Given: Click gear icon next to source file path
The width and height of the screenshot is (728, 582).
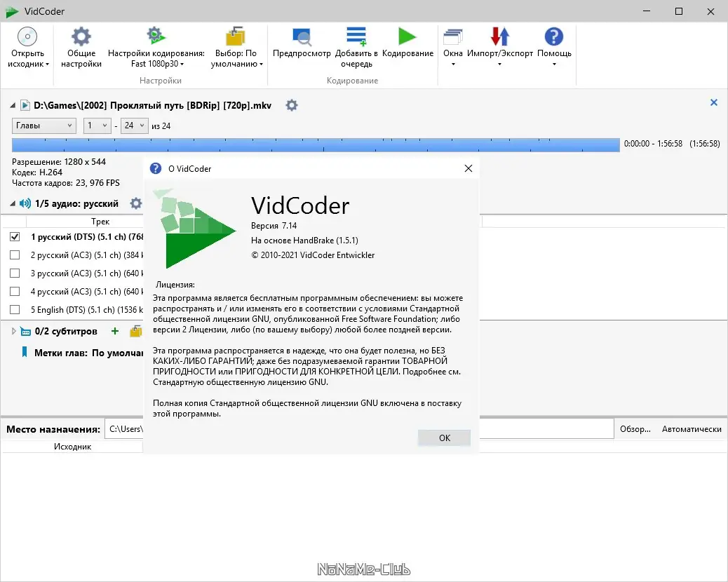Looking at the screenshot, I should (292, 105).
